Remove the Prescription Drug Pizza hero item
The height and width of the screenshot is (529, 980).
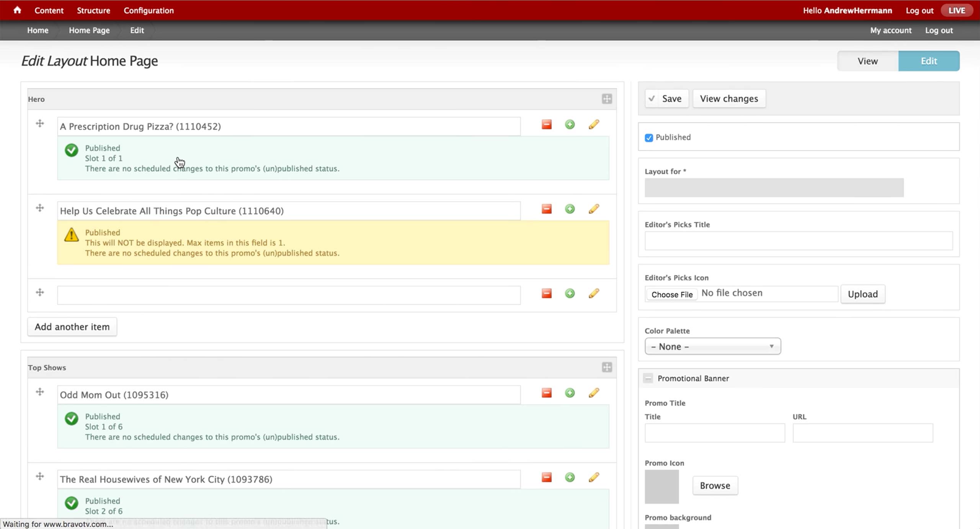[x=546, y=125]
